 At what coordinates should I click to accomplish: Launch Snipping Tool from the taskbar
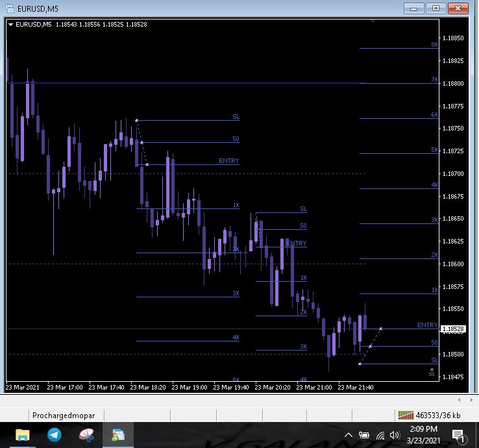coord(86,435)
